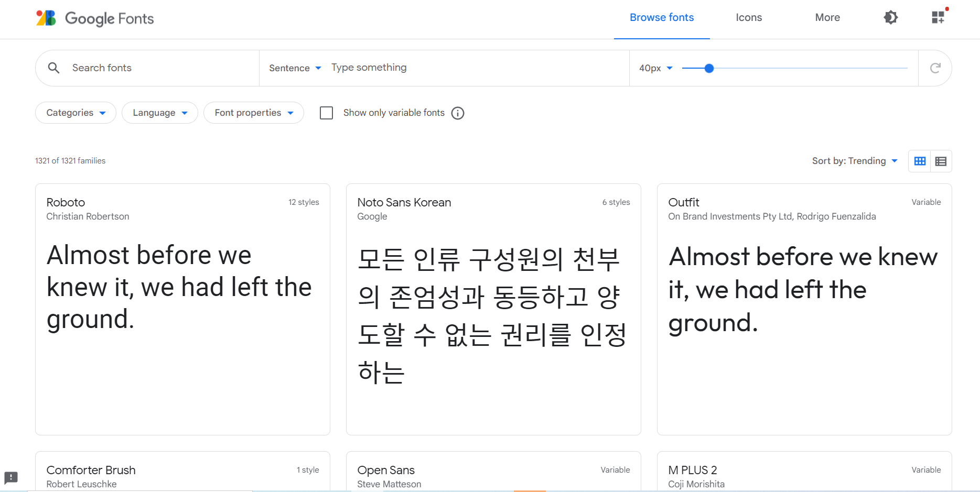Expand the Categories filter
This screenshot has width=980, height=492.
coord(76,113)
